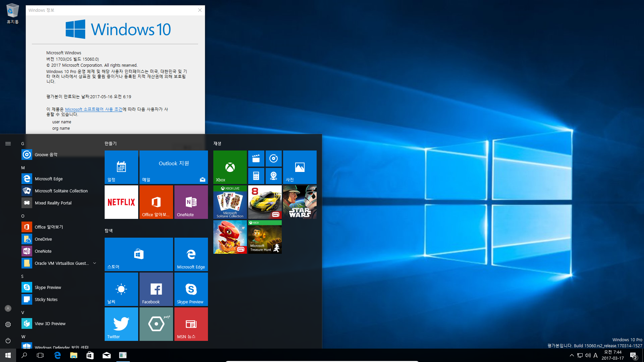Image resolution: width=644 pixels, height=362 pixels.
Task: Launch Edge from the taskbar
Action: [57, 355]
